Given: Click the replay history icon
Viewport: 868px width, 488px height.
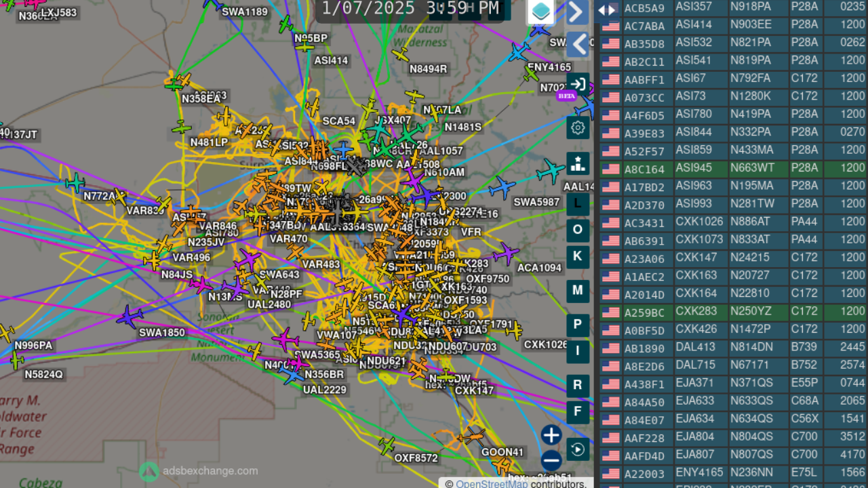Looking at the screenshot, I should pyautogui.click(x=578, y=449).
